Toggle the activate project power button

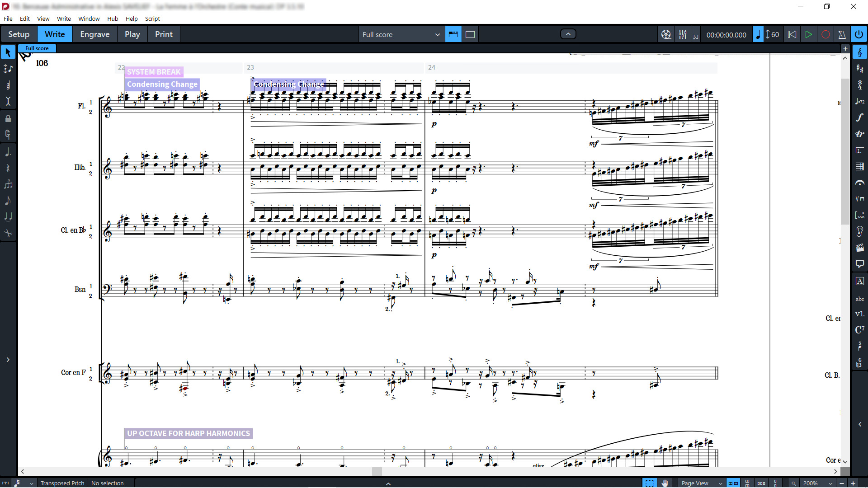[859, 34]
